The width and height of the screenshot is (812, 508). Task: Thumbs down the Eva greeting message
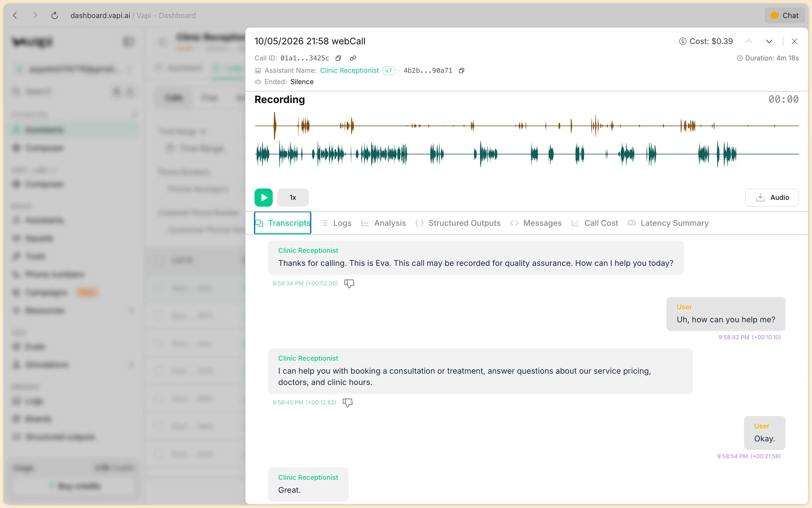pos(349,284)
